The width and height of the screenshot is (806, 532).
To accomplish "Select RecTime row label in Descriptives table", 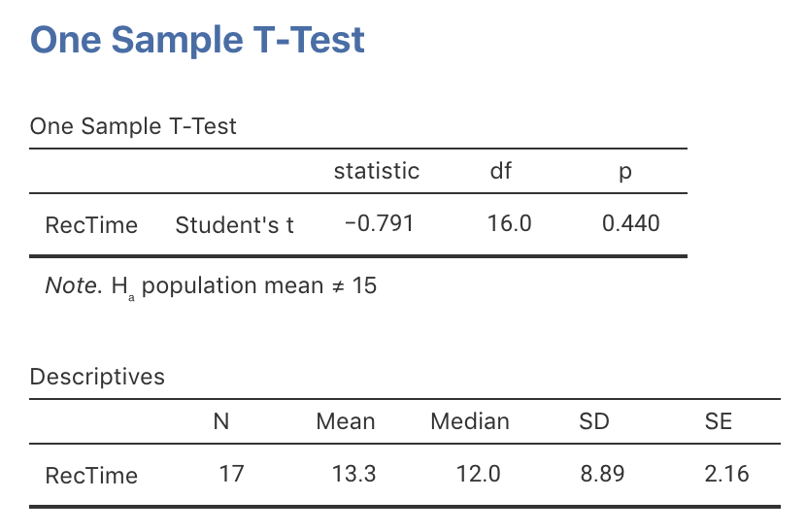I will click(x=91, y=476).
